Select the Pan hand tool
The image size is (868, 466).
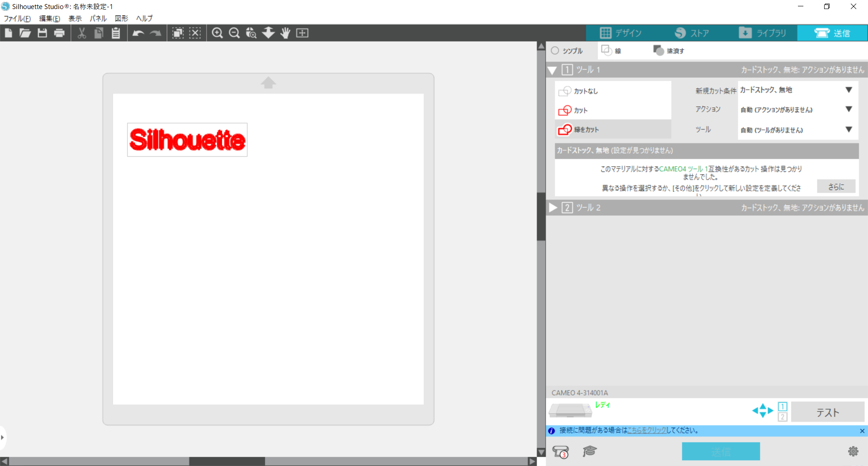[x=285, y=33]
